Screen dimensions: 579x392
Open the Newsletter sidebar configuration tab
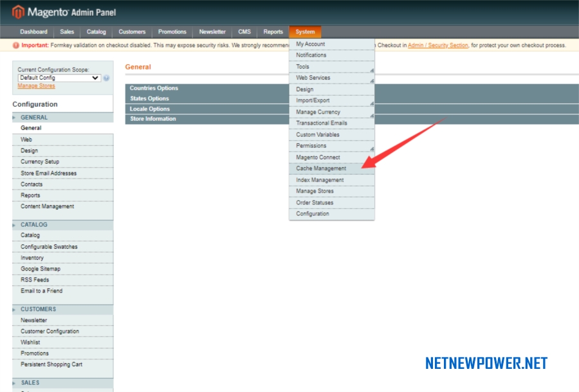click(x=63, y=320)
